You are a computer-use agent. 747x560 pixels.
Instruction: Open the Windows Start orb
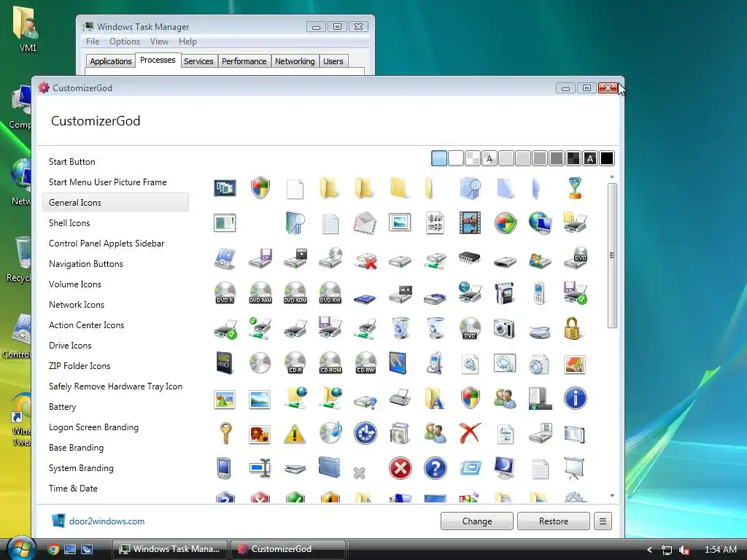[x=20, y=548]
